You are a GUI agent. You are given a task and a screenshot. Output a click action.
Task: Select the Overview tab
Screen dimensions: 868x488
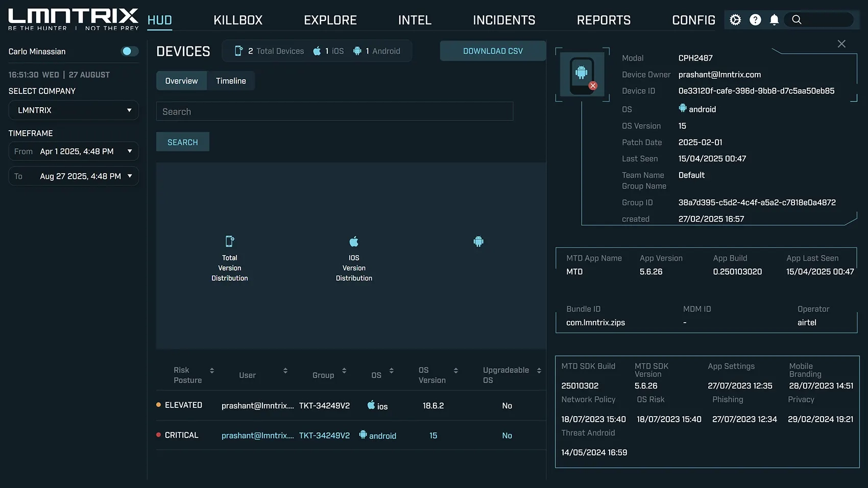pos(181,81)
